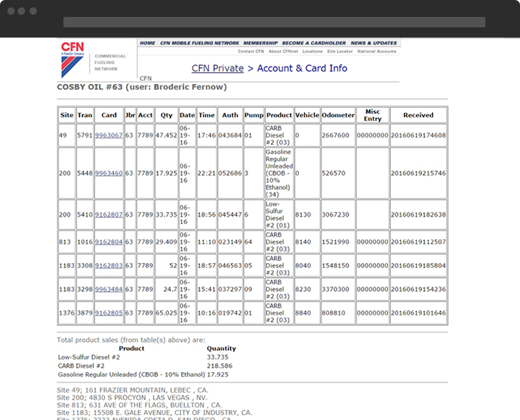Open card number 9963460 link

click(x=108, y=173)
